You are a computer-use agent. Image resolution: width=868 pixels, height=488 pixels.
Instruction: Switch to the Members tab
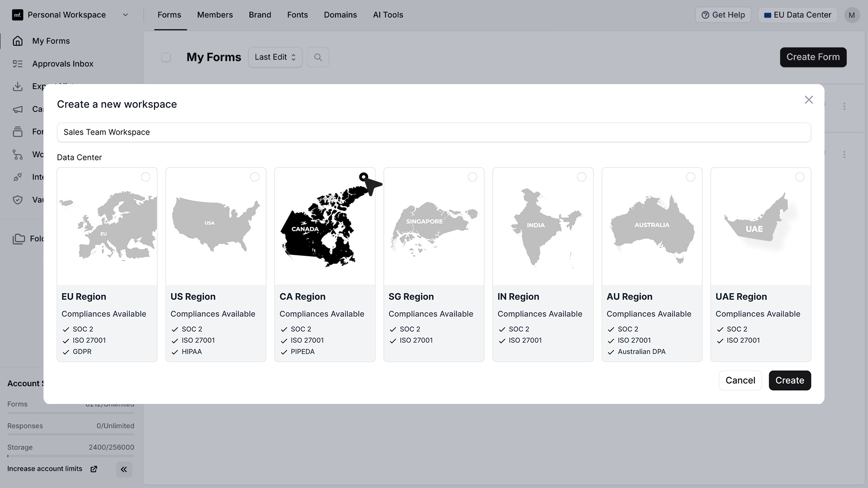coord(215,15)
